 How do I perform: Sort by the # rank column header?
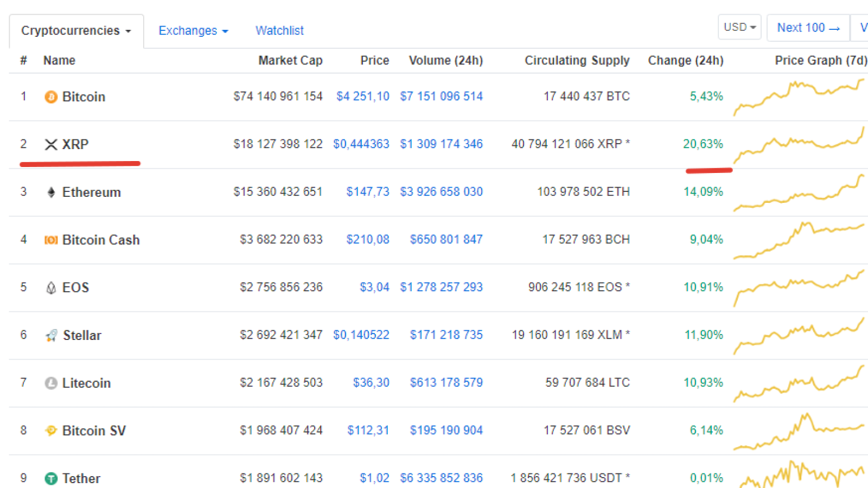coord(23,60)
